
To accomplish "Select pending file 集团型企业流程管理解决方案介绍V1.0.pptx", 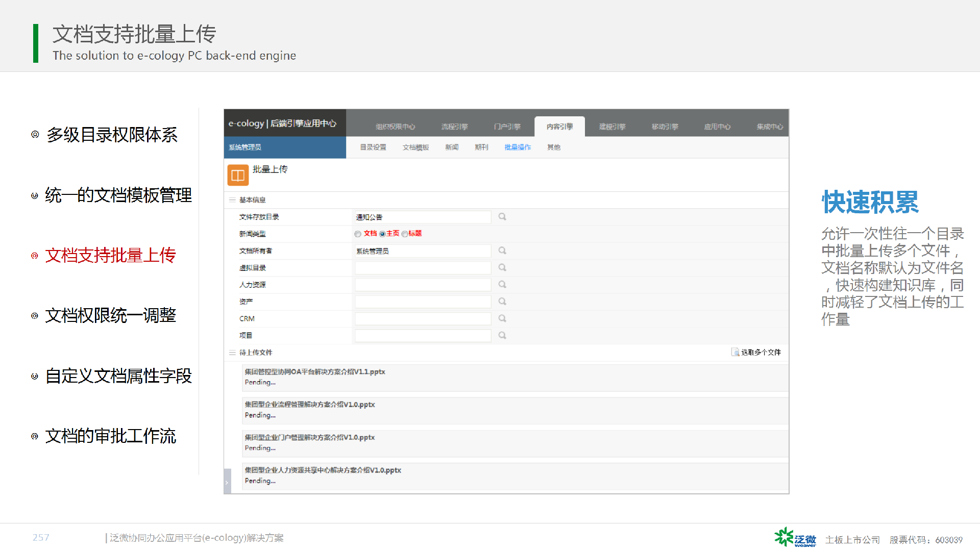I will (x=515, y=410).
